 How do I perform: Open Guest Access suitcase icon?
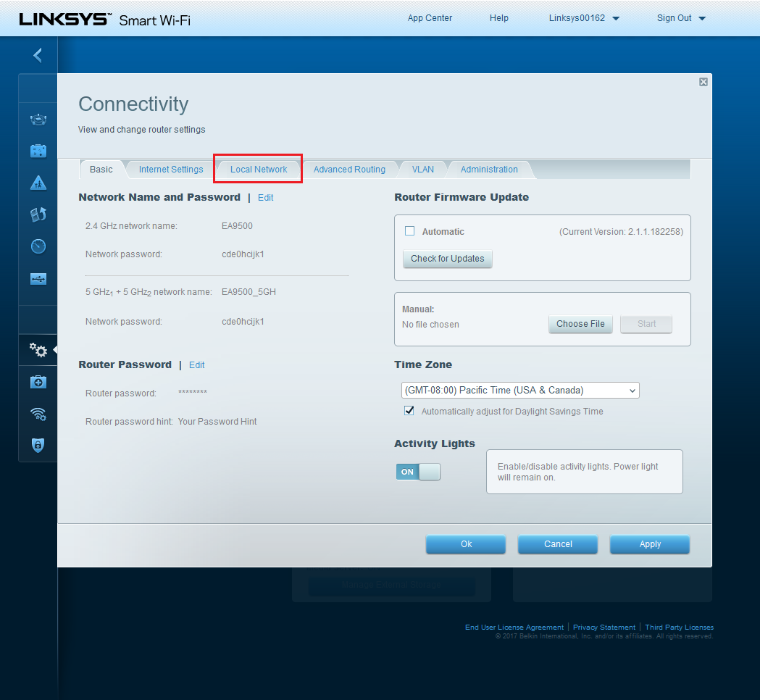(38, 151)
